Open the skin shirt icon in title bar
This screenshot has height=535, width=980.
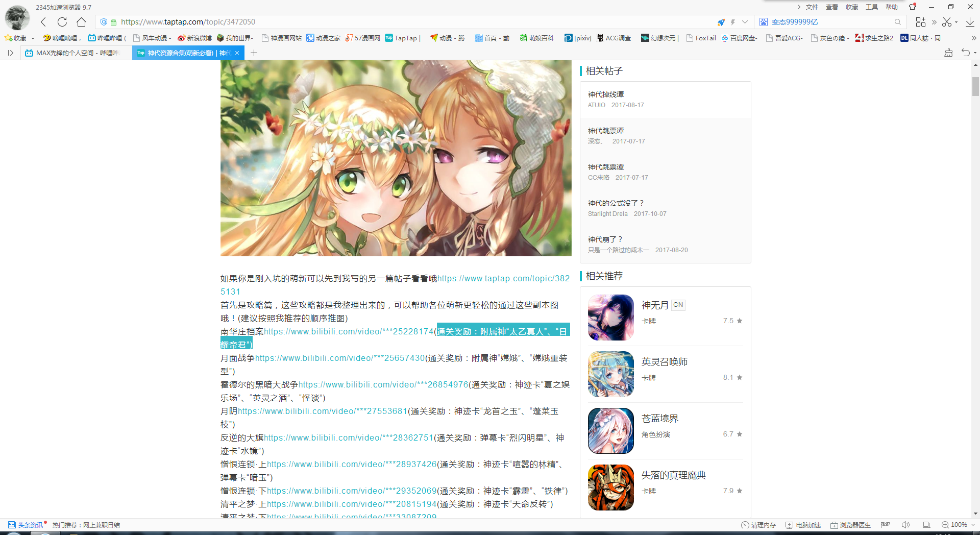point(913,7)
